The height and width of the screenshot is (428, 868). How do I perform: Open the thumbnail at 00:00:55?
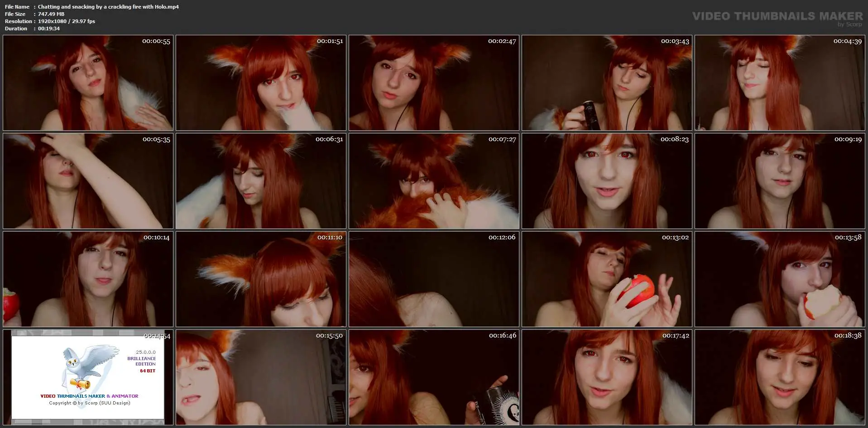(88, 83)
